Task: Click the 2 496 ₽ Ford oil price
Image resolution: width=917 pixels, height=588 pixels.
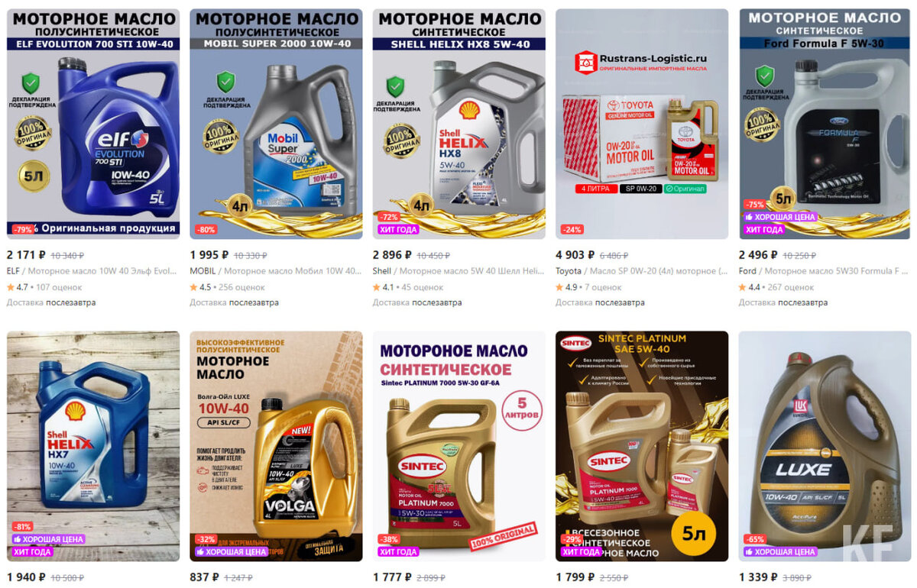Action: pyautogui.click(x=758, y=255)
